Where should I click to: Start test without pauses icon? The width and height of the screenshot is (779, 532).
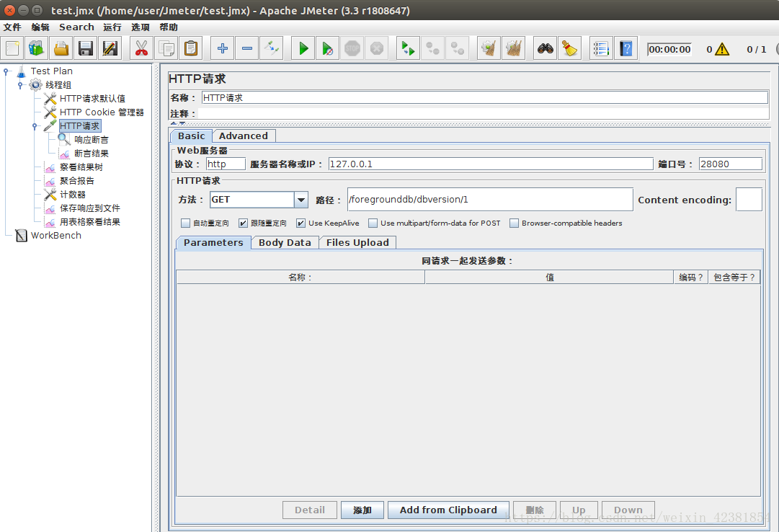click(x=327, y=49)
